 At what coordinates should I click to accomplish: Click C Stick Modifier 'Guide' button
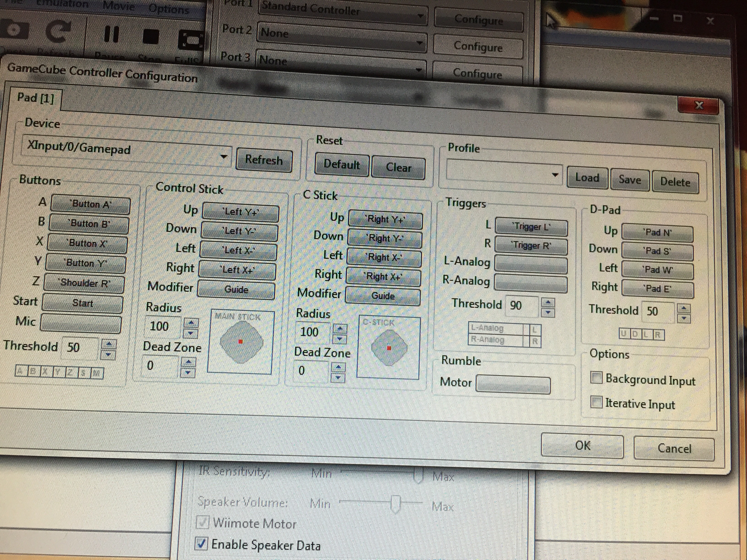click(383, 296)
